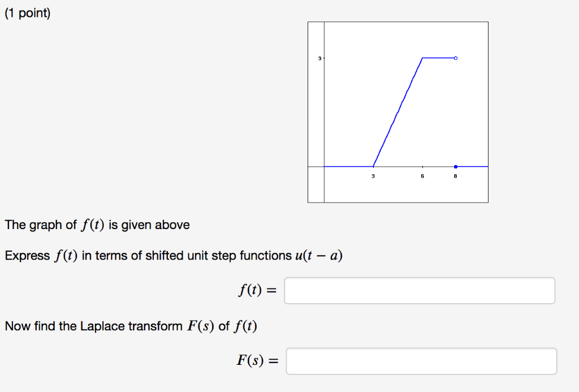Select the open circle endpoint at height 3
Screen dimensions: 579x392
[455, 57]
